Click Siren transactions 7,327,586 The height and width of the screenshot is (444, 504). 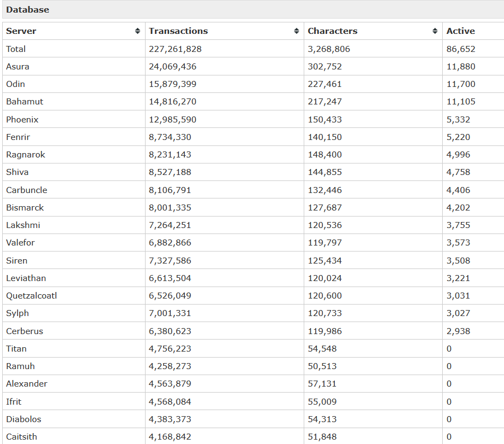pos(170,261)
